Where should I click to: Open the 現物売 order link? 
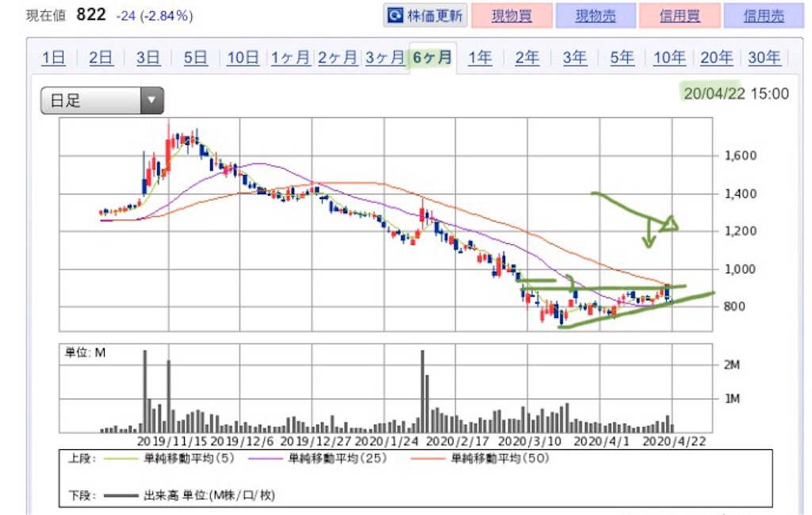click(x=596, y=16)
